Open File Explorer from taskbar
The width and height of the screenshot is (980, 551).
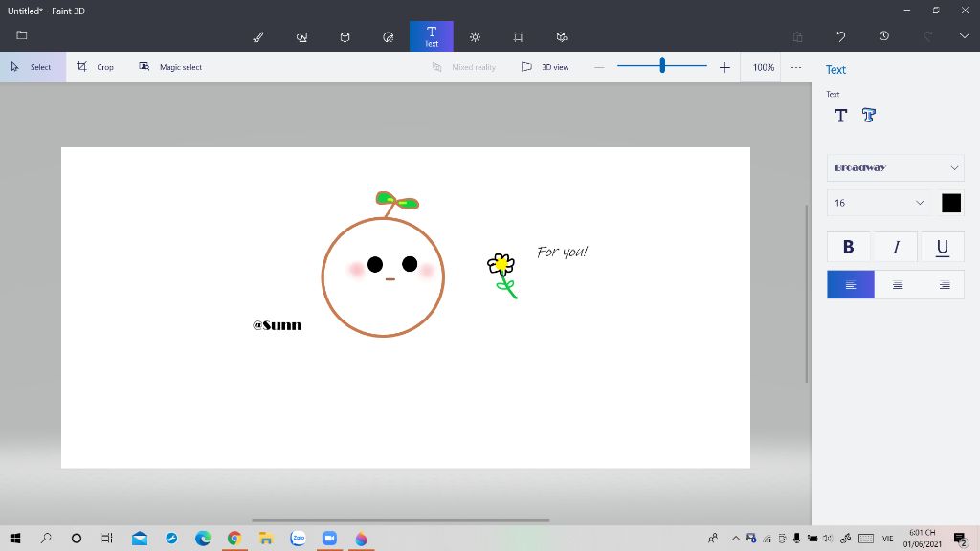266,538
